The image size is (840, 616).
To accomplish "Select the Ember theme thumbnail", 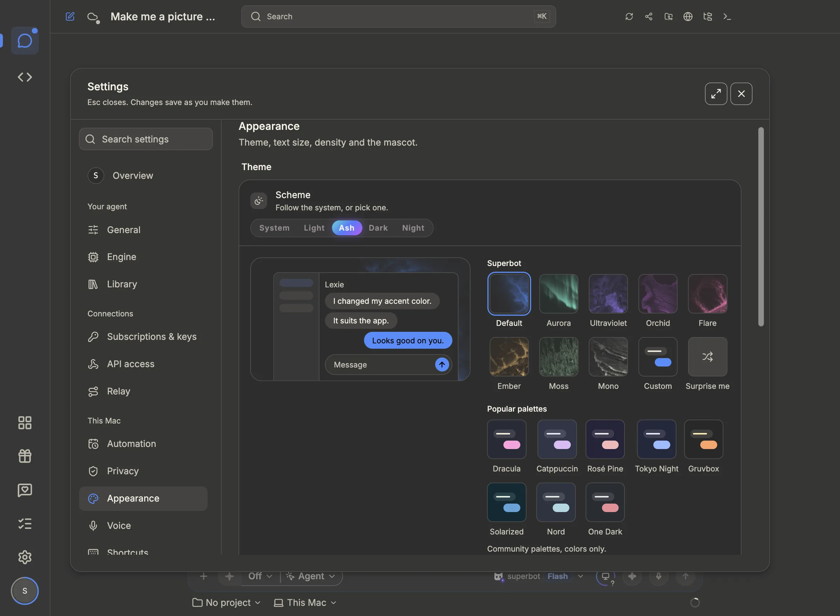I will (x=509, y=357).
